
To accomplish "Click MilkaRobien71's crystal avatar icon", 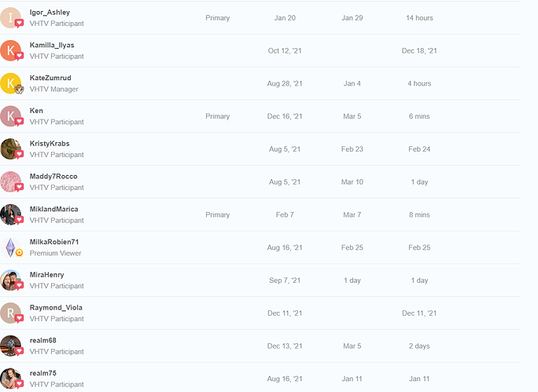I will (x=11, y=247).
